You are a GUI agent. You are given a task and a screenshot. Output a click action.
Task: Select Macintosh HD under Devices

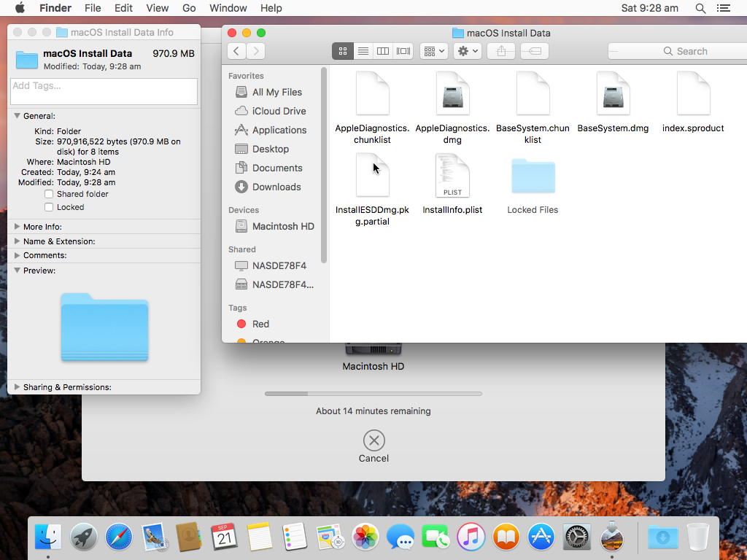(275, 226)
